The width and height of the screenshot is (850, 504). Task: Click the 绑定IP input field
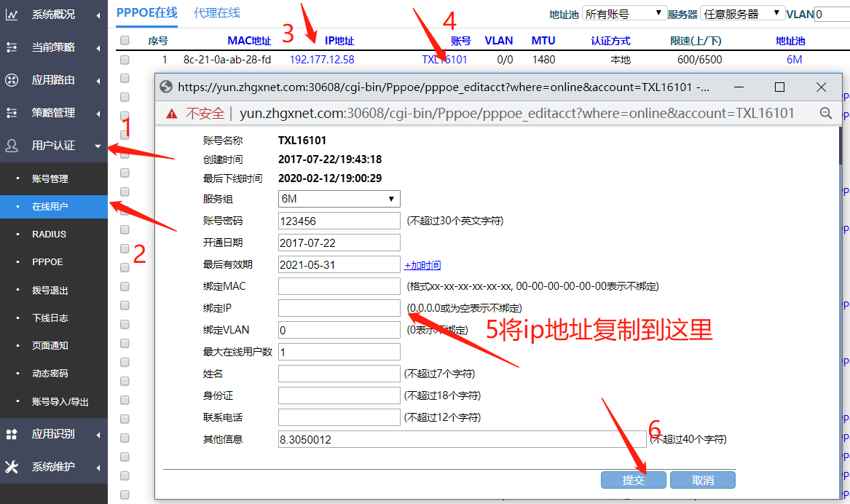click(339, 308)
